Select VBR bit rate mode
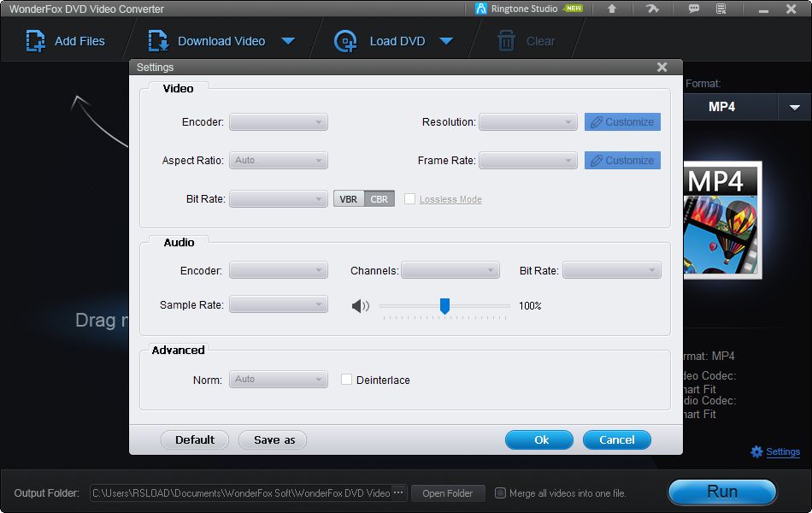This screenshot has height=513, width=812. point(349,199)
